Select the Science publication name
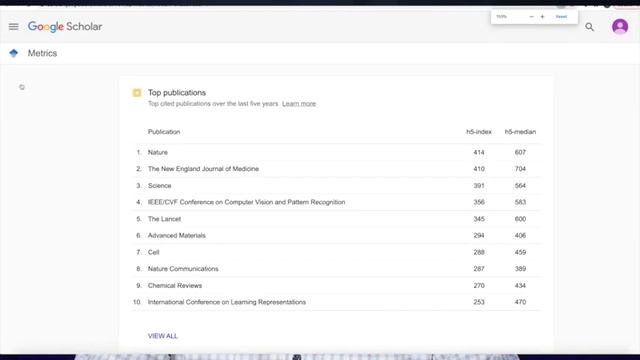This screenshot has height=360, width=640. 160,186
